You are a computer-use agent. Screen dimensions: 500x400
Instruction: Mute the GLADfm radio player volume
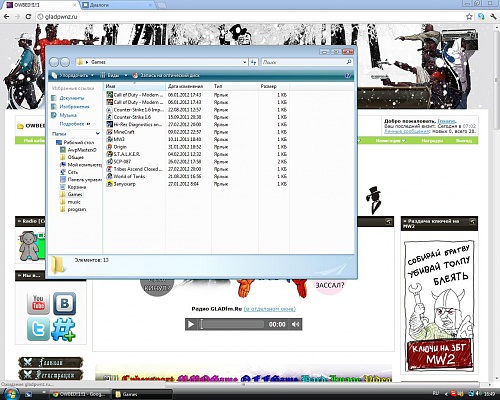pyautogui.click(x=295, y=324)
